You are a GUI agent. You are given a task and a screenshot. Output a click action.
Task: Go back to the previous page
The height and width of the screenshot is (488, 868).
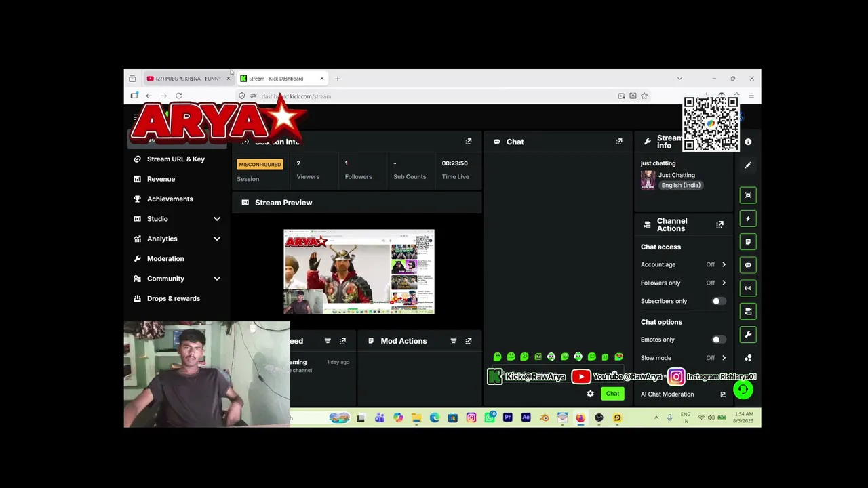(x=149, y=96)
